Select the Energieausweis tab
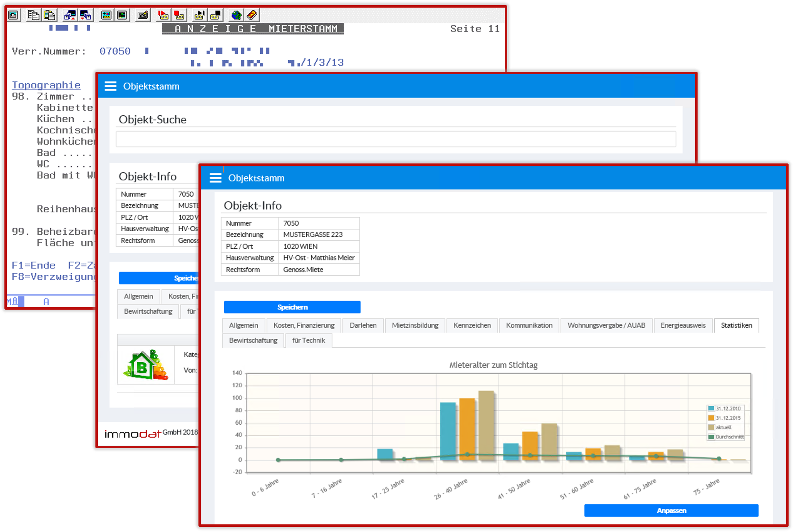 coord(683,325)
